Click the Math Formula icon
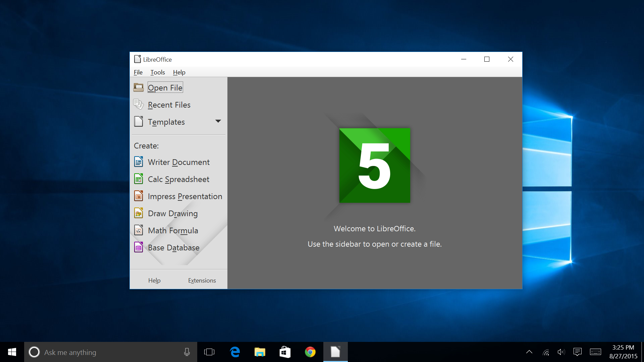The width and height of the screenshot is (644, 362). 139,230
